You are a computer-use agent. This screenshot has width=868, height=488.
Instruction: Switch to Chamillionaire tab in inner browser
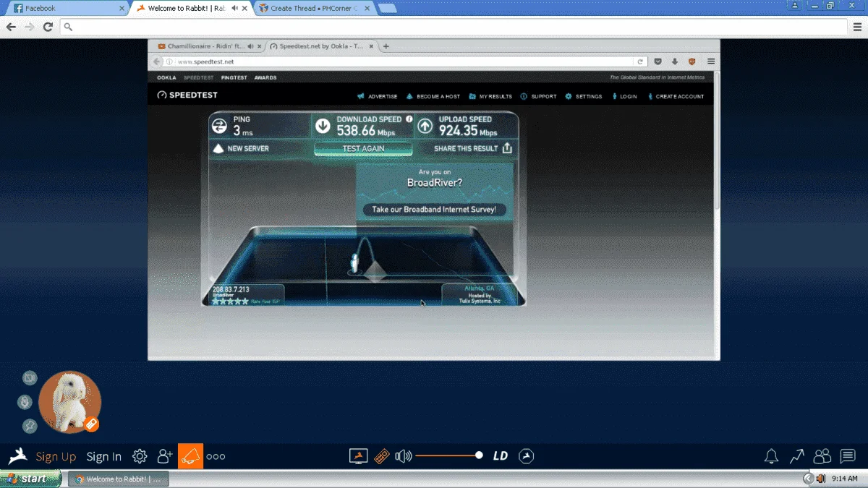pos(208,46)
